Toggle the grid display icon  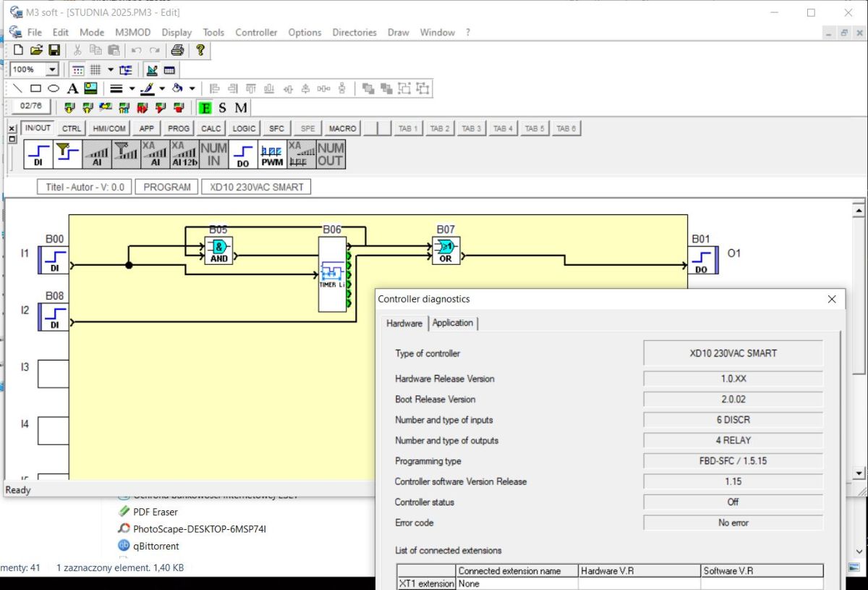[x=95, y=69]
